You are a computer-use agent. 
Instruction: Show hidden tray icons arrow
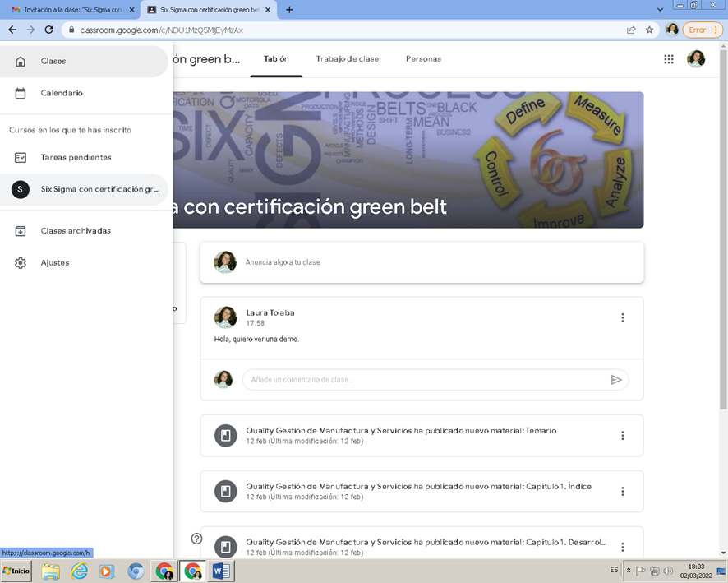click(629, 570)
